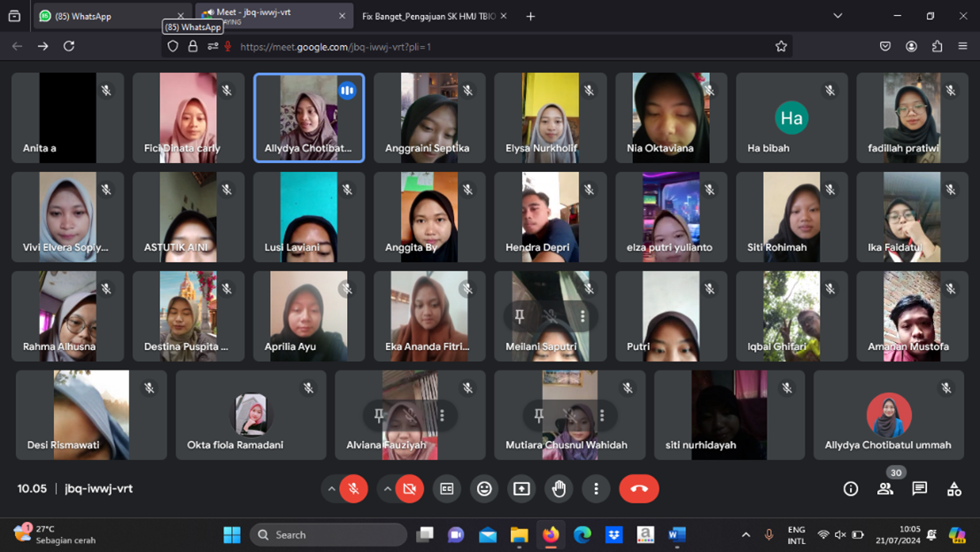Unmute the microphone in Meet
980x552 pixels.
[x=353, y=489]
